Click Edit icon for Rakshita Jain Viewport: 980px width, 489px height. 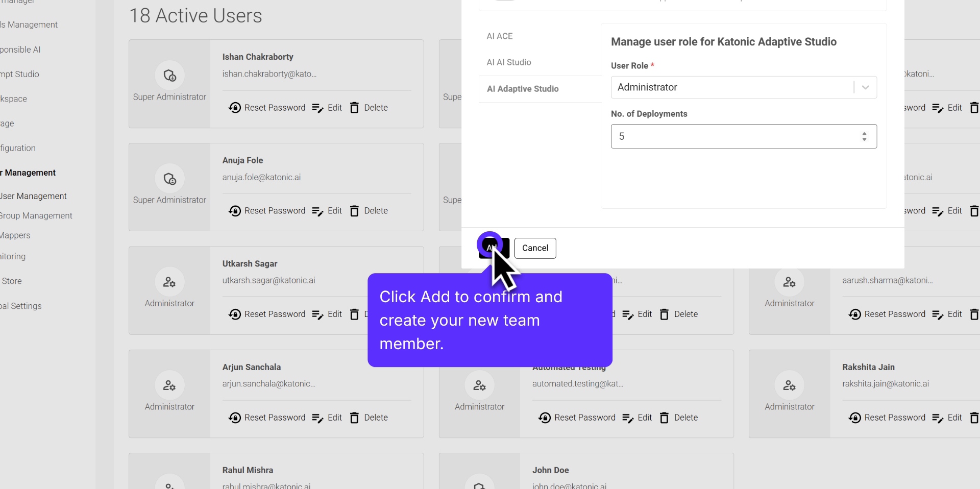(x=938, y=418)
